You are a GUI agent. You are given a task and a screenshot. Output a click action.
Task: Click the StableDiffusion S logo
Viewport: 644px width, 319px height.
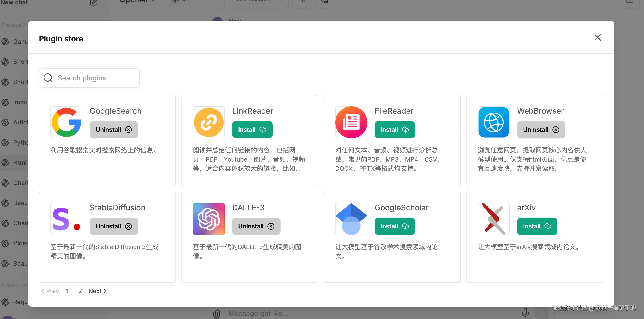point(66,219)
